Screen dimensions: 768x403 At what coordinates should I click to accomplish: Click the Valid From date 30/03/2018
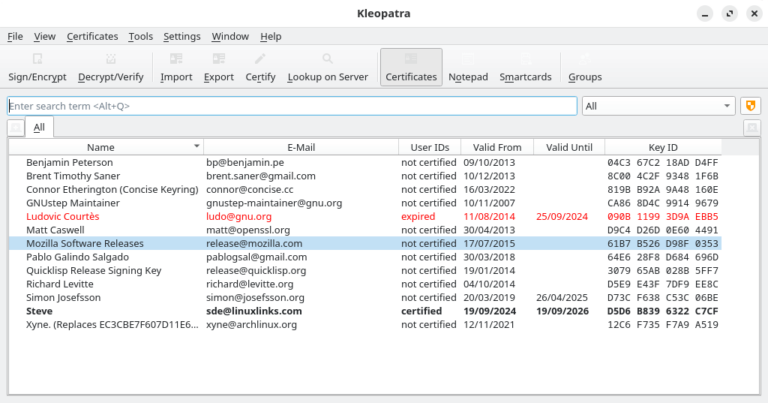pos(489,257)
